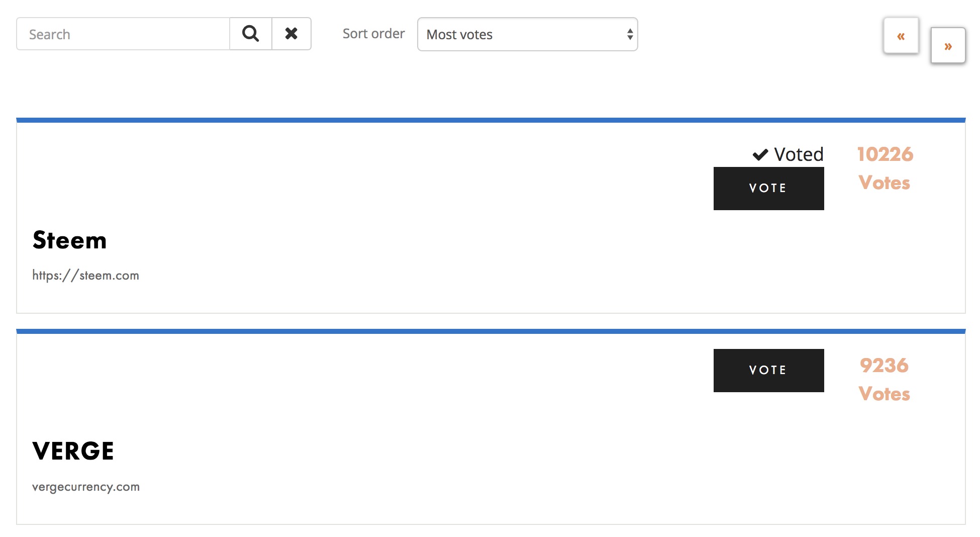
Task: Click the Voted checkmark icon on Steem
Action: coord(760,154)
